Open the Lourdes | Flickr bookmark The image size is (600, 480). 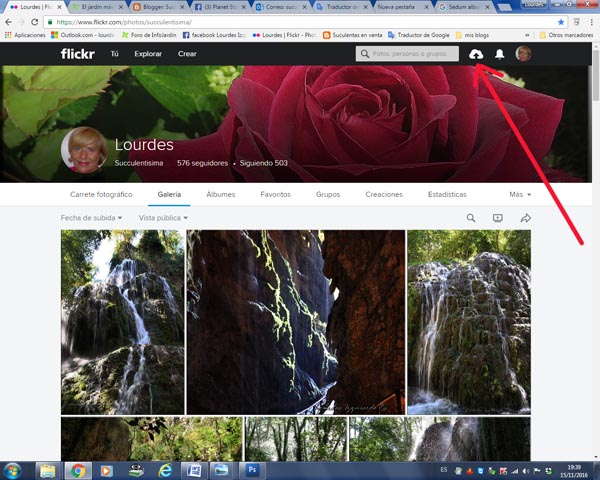point(284,35)
